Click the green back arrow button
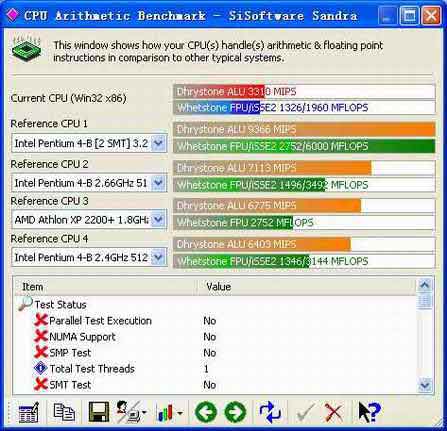447x431 pixels. [206, 412]
